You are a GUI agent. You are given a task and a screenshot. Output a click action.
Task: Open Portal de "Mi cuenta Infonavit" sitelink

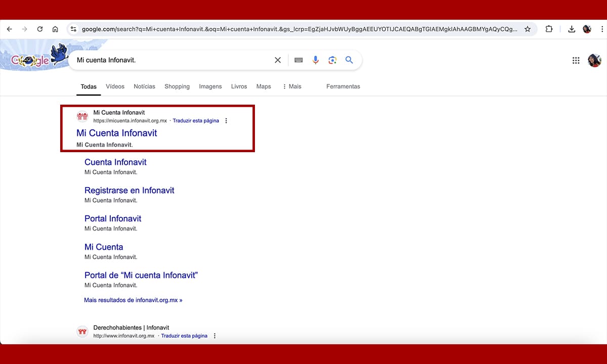coord(141,276)
